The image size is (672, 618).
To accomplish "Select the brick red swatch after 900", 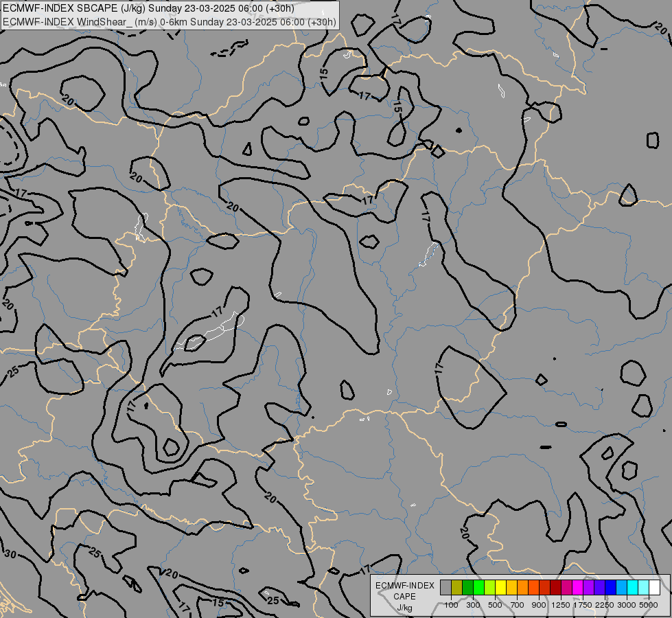I will click(545, 588).
